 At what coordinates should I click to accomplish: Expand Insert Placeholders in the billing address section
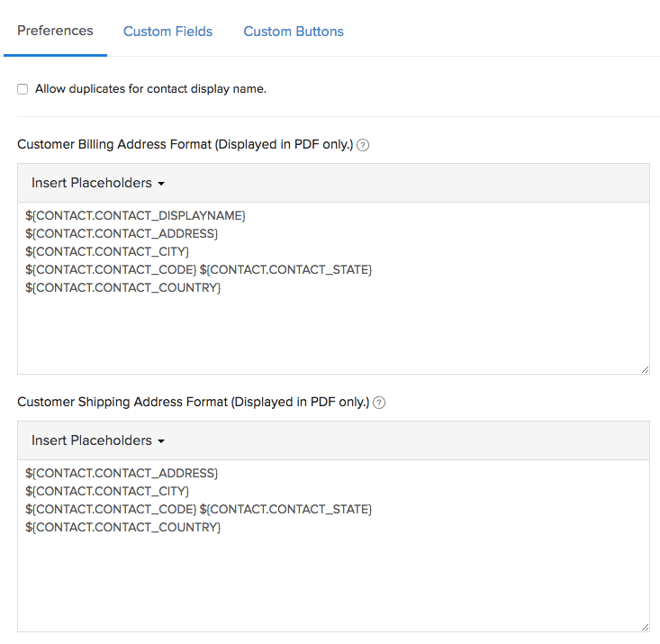click(x=98, y=183)
